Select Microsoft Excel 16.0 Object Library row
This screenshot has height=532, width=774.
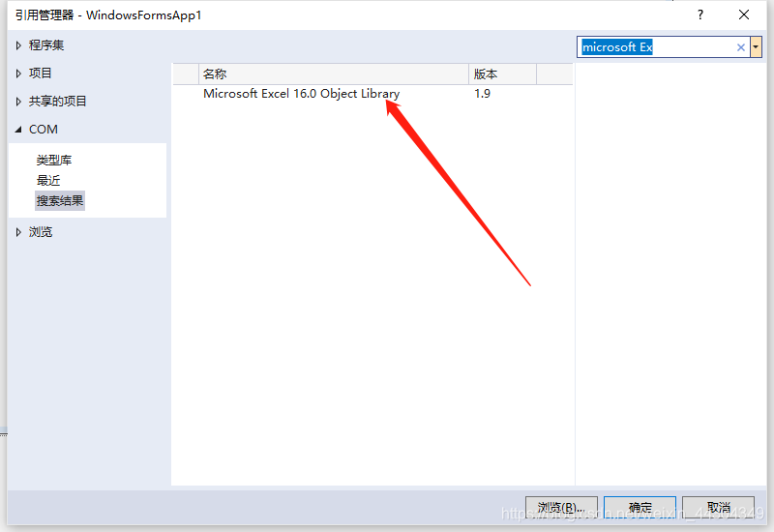(372, 93)
